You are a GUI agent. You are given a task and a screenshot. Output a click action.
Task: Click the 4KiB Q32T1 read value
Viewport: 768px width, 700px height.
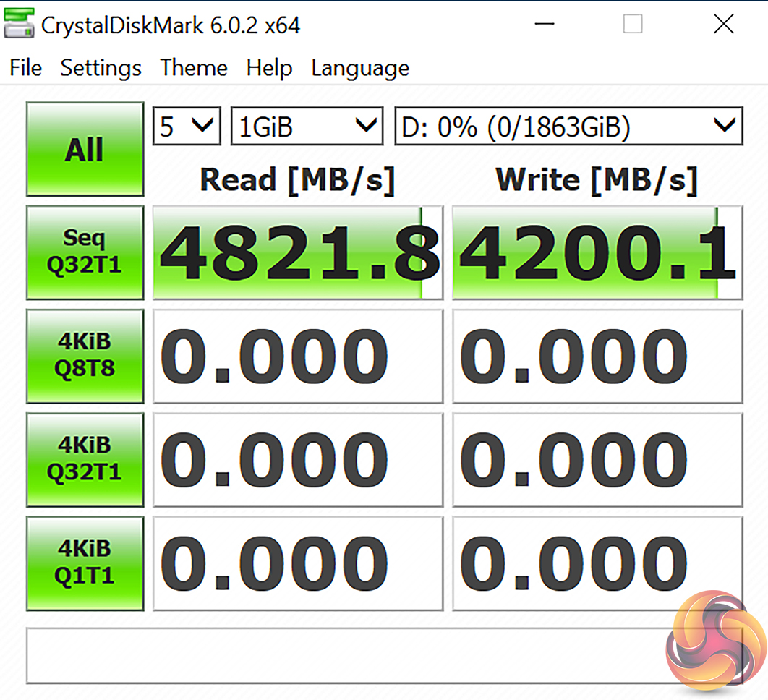coord(298,459)
